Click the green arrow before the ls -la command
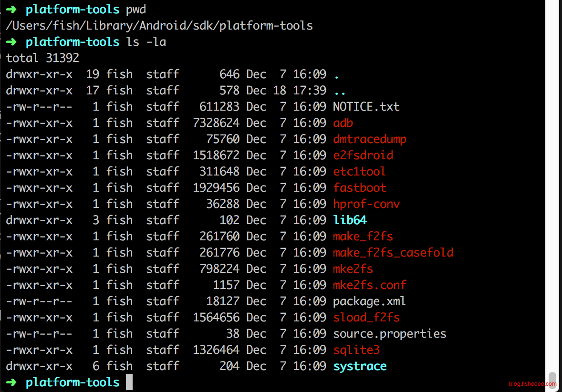Screen dimensions: 562x392 click(x=11, y=42)
